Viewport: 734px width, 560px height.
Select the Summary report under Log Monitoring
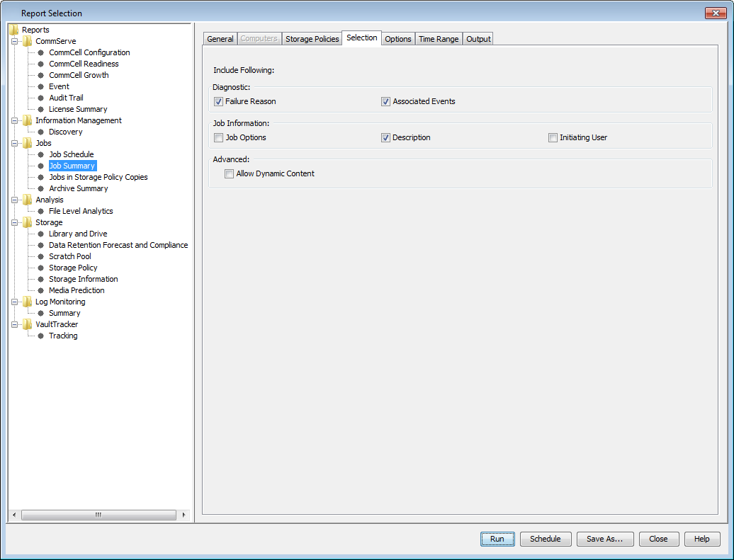point(64,313)
